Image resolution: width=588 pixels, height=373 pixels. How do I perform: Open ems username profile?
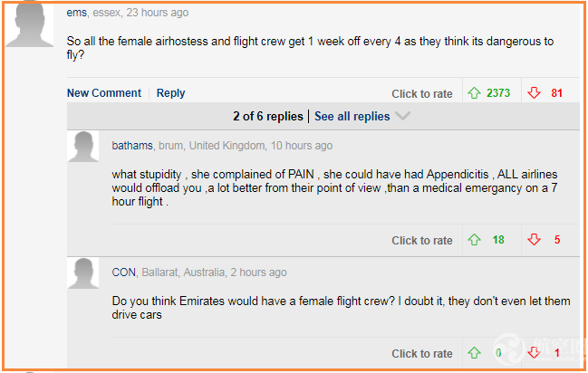click(76, 13)
